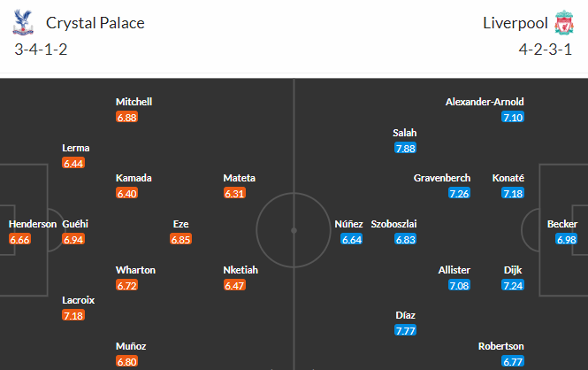588x370 pixels.
Task: Click the Liverpool club crest icon
Action: (564, 22)
